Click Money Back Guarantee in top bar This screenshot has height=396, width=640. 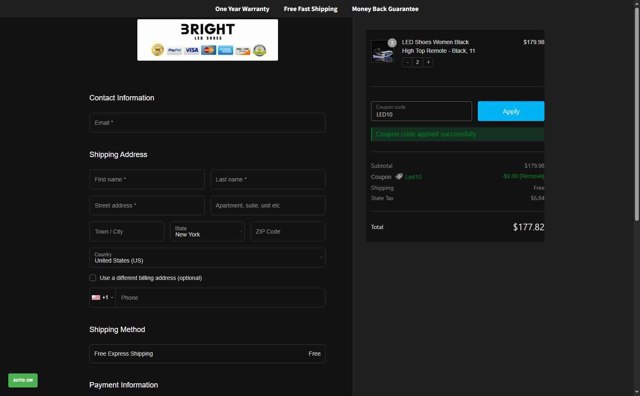385,9
